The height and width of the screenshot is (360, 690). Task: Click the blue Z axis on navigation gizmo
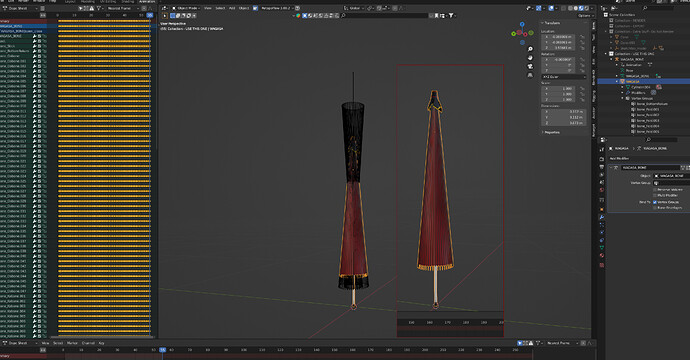tap(522, 24)
